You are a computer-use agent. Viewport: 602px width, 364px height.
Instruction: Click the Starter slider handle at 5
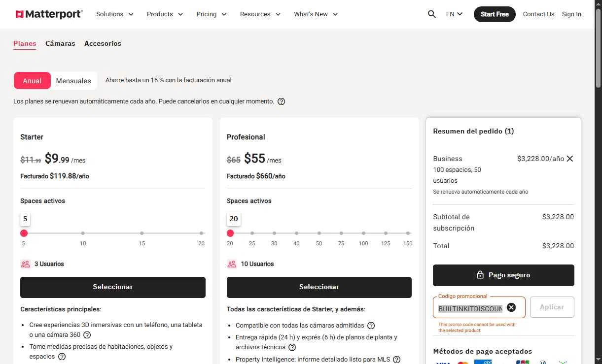pyautogui.click(x=24, y=233)
